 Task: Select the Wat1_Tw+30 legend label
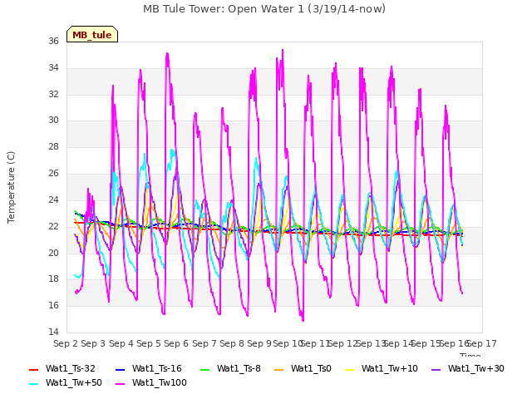pyautogui.click(x=476, y=369)
